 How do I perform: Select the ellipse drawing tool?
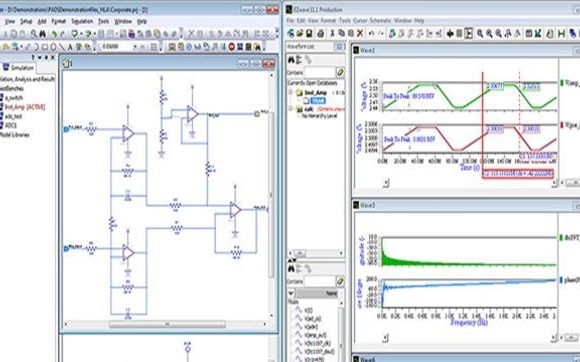pos(54,47)
